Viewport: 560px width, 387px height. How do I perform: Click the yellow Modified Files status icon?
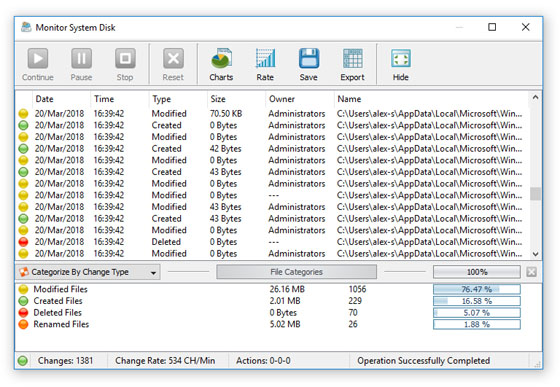pyautogui.click(x=23, y=289)
